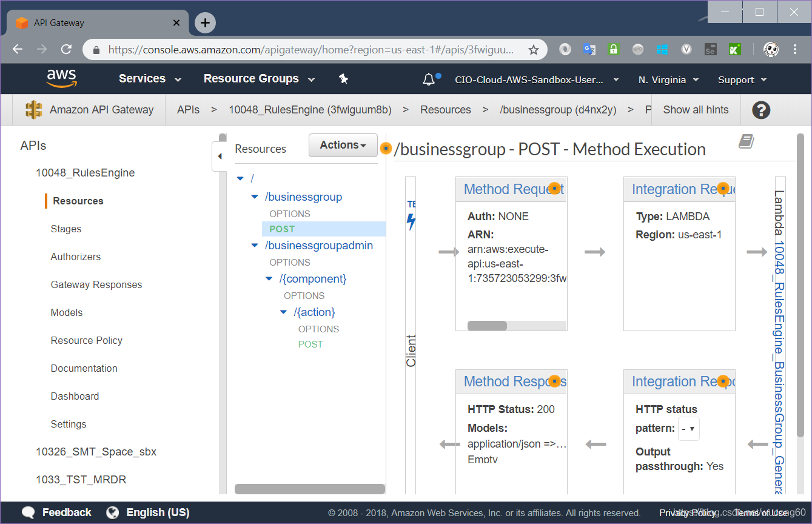Image resolution: width=812 pixels, height=524 pixels.
Task: Click the Chrome profile avatar icon
Action: pos(771,50)
